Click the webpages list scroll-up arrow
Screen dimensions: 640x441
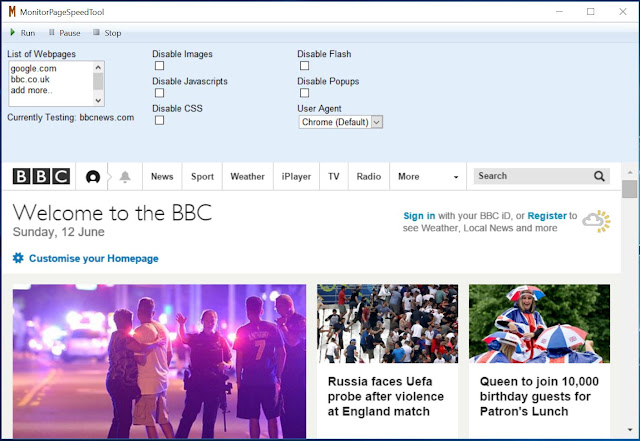[98, 67]
